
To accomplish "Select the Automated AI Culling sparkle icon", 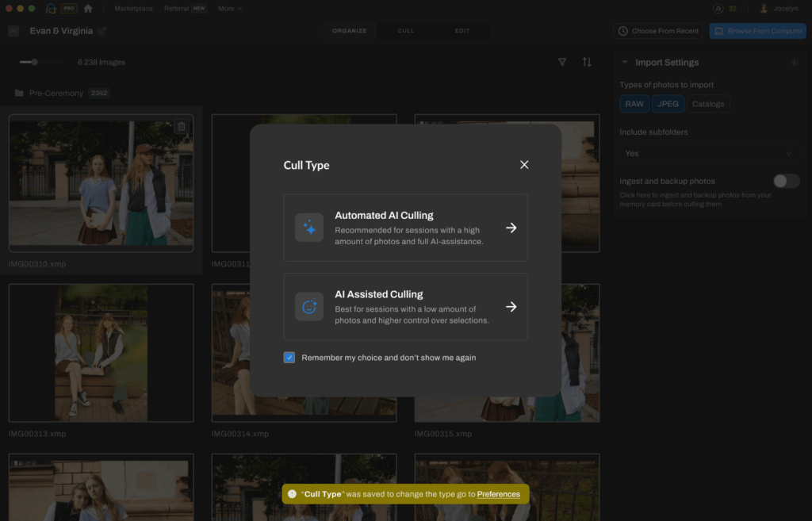I will pos(309,227).
